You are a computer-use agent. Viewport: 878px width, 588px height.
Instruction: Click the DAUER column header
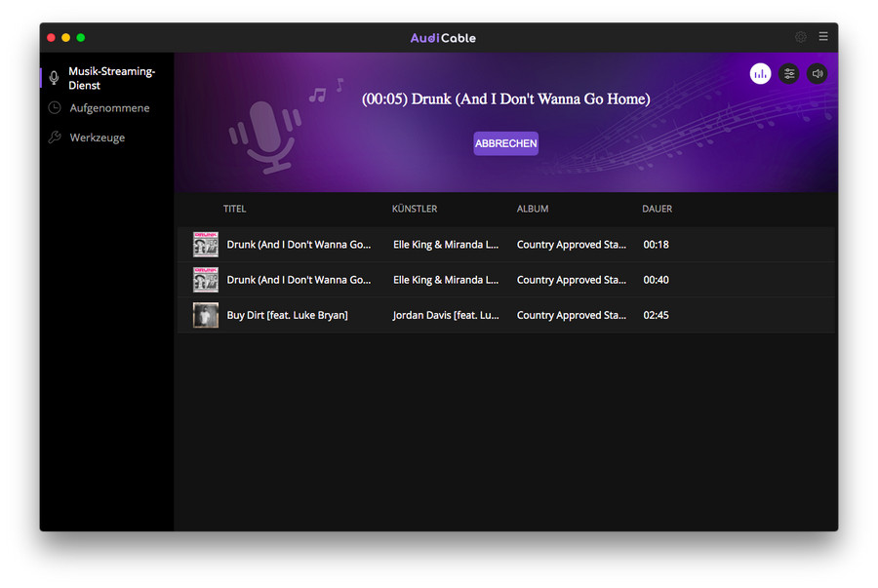click(x=657, y=209)
